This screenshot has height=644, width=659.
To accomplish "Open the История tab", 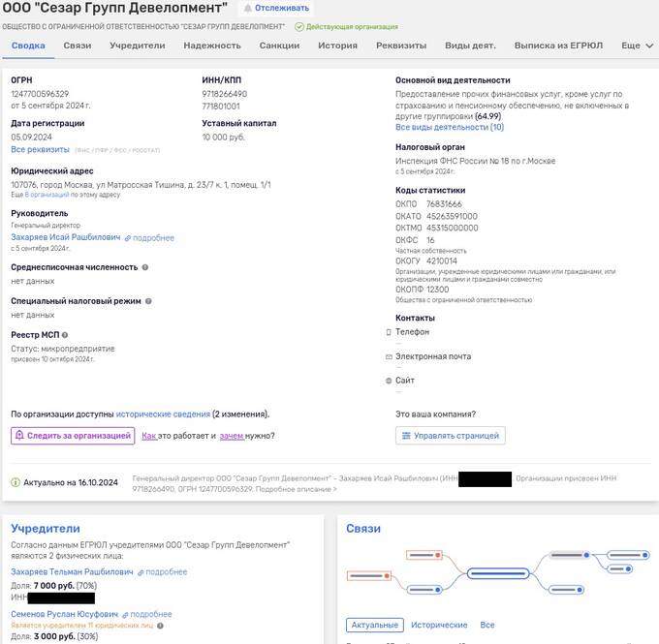I will (337, 46).
